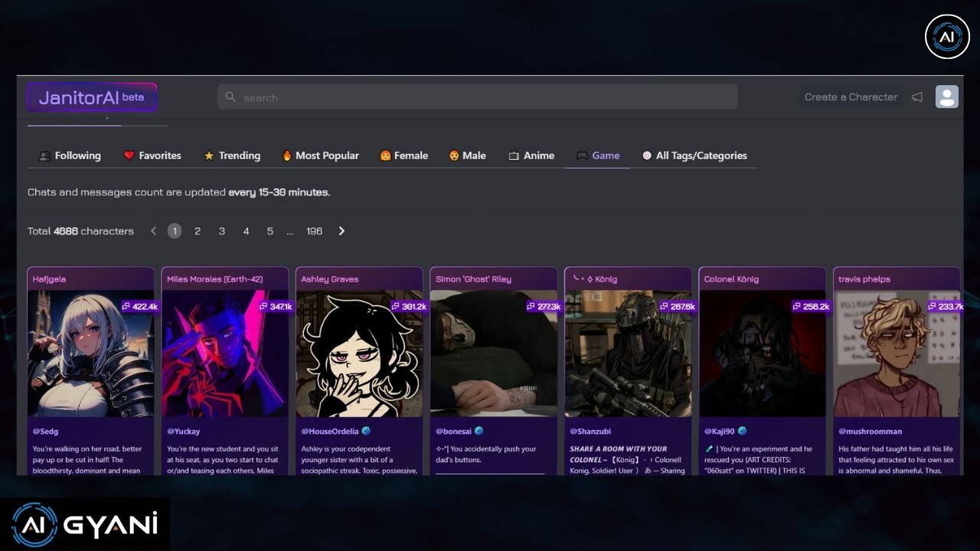
Task: Select the Anime category tab
Action: 531,155
